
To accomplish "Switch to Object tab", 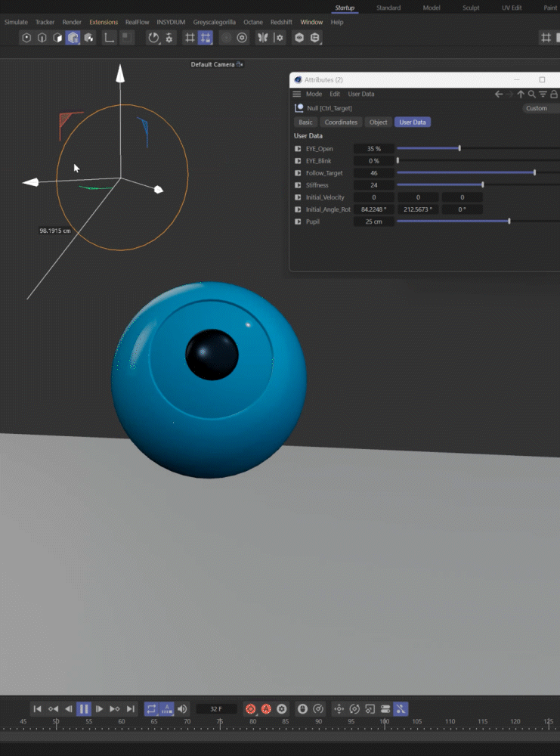I will click(x=379, y=122).
